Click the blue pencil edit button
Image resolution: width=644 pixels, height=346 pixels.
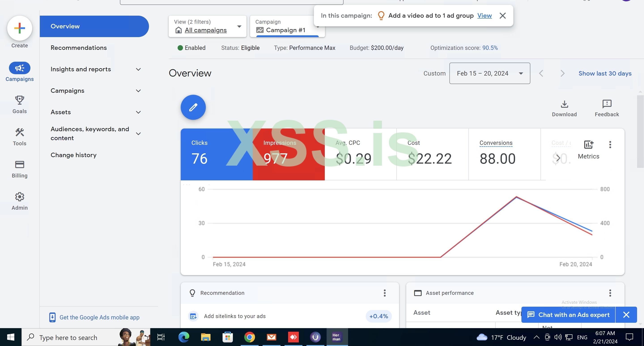point(193,108)
